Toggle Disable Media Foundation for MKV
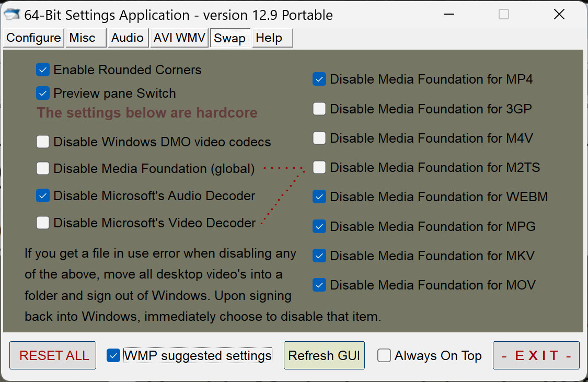 tap(319, 256)
